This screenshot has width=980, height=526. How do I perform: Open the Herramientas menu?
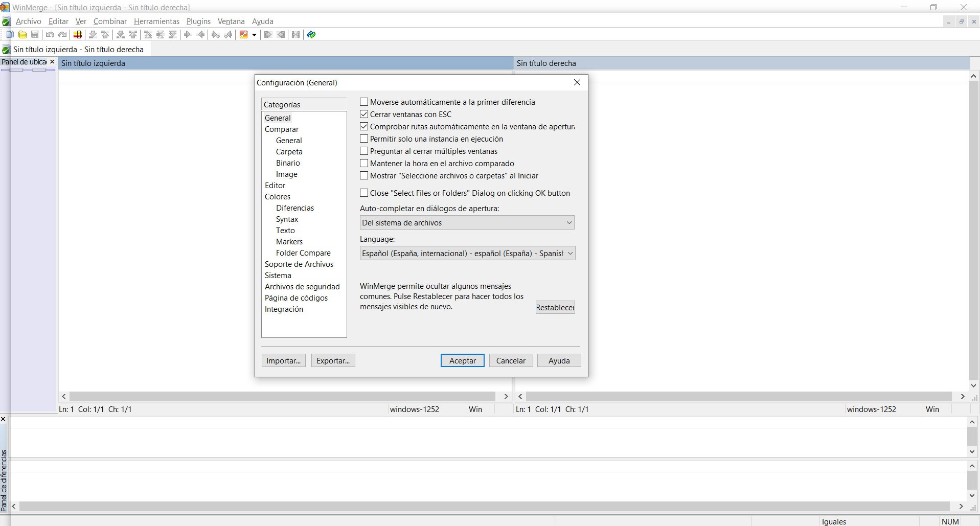point(156,21)
